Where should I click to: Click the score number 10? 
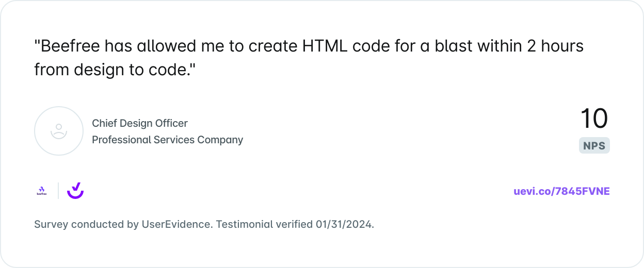[594, 119]
